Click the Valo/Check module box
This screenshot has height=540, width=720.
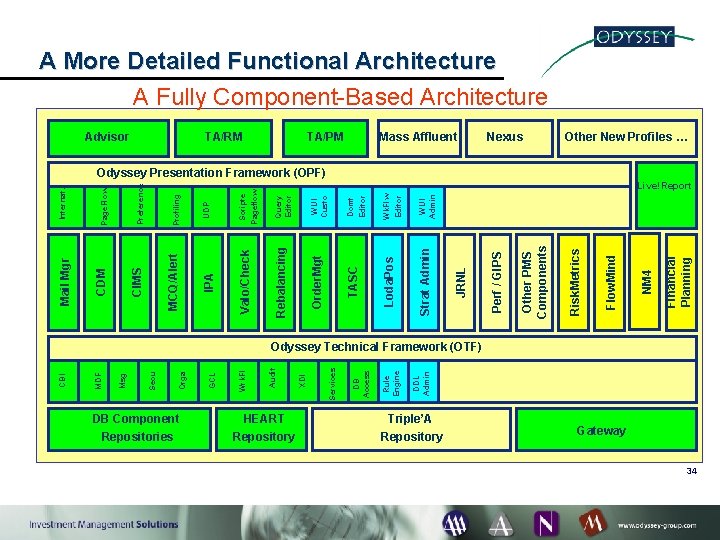pyautogui.click(x=243, y=282)
